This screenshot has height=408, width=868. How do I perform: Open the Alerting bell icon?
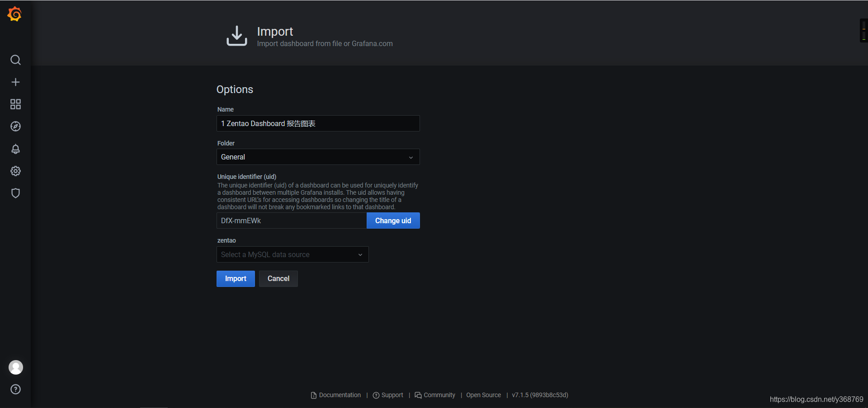click(15, 149)
